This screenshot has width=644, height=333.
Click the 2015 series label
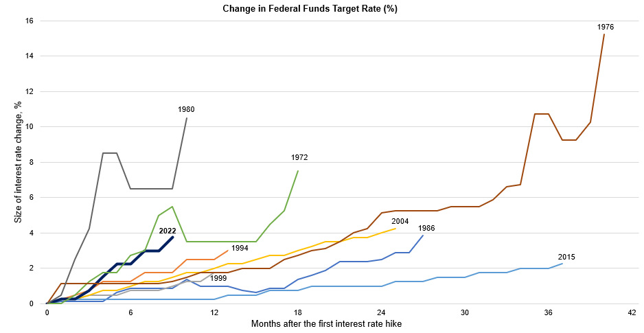point(566,257)
